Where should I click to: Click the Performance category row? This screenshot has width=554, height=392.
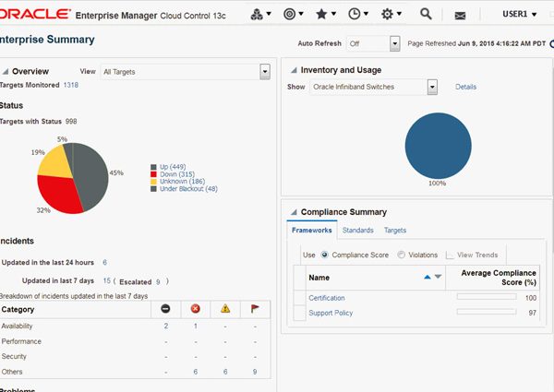pyautogui.click(x=136, y=341)
